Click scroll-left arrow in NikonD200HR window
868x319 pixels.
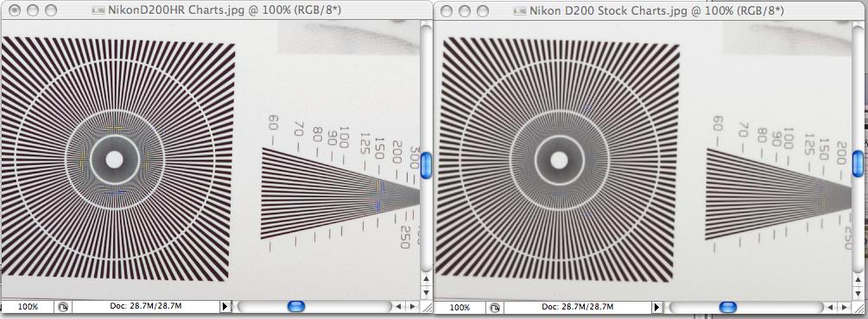pos(398,306)
